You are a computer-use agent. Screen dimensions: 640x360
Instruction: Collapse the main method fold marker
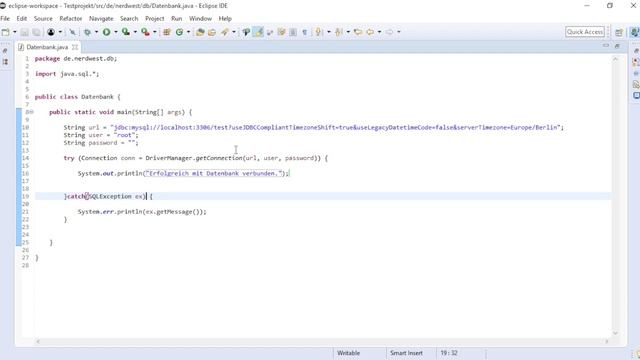click(32, 112)
